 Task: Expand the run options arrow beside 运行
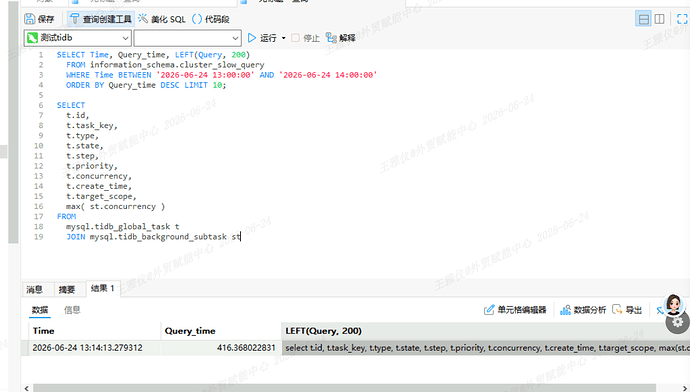pos(283,38)
